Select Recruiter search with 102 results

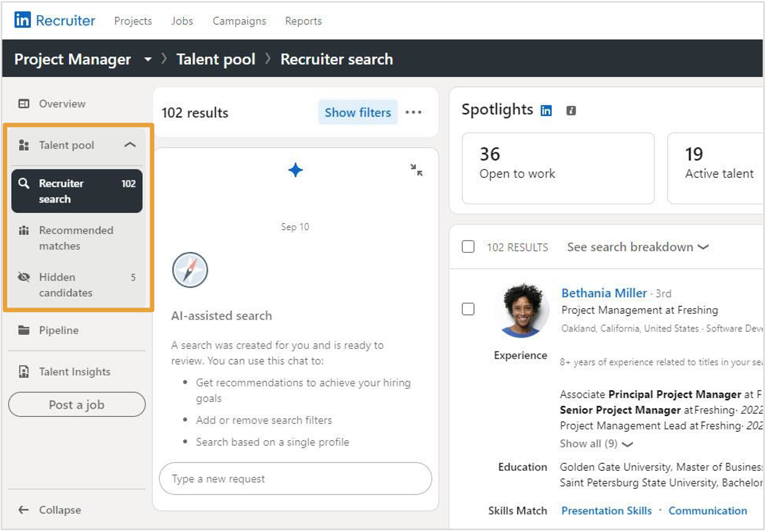pyautogui.click(x=77, y=191)
